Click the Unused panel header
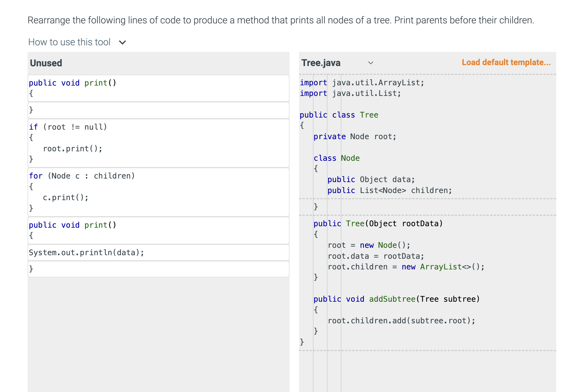Viewport: 582px width, 392px height. click(46, 63)
